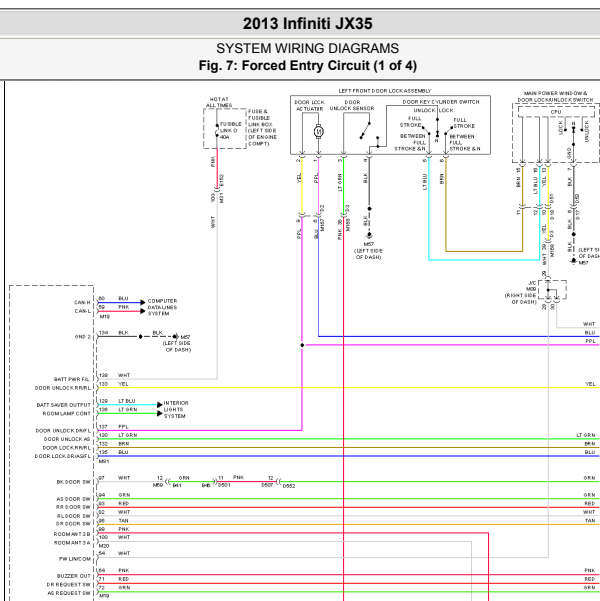Image resolution: width=600 pixels, height=601 pixels.
Task: Select the 'DOOR KEY CYLINDER SWITCH' label
Action: [441, 102]
